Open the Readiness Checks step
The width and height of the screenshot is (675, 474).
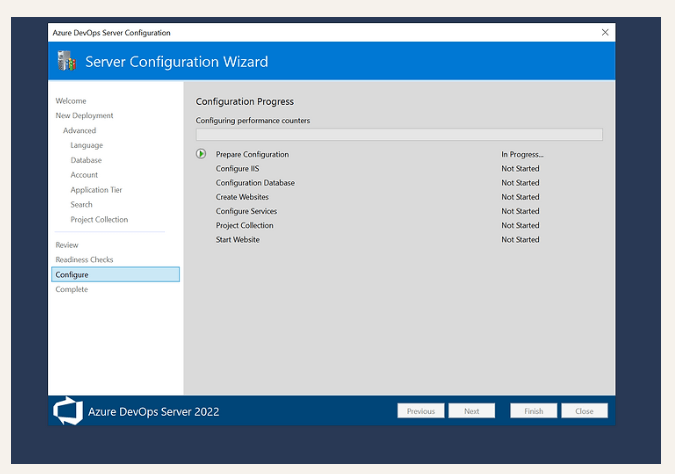(x=84, y=260)
